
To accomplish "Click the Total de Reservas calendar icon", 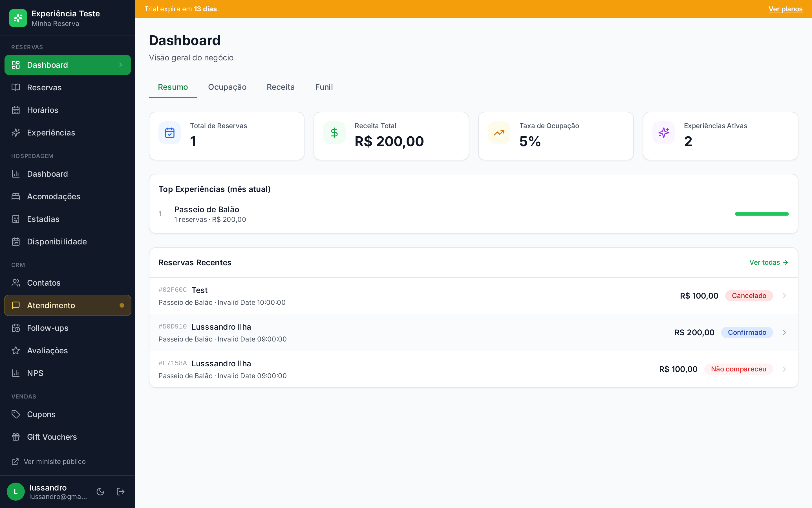I will 170,133.
